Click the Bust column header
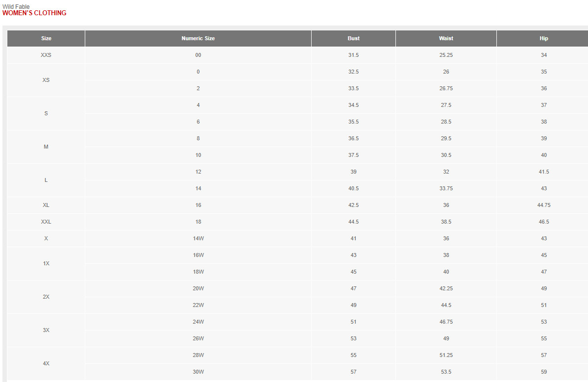 pos(353,39)
